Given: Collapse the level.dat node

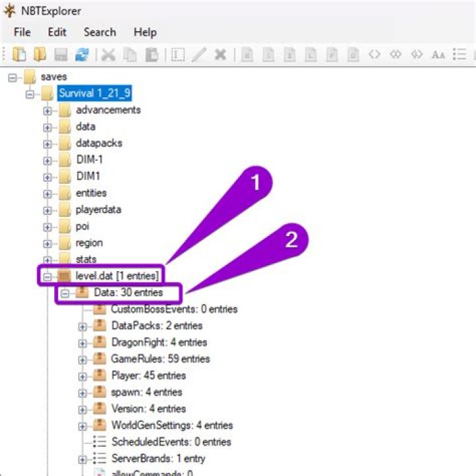Looking at the screenshot, I should coord(48,277).
